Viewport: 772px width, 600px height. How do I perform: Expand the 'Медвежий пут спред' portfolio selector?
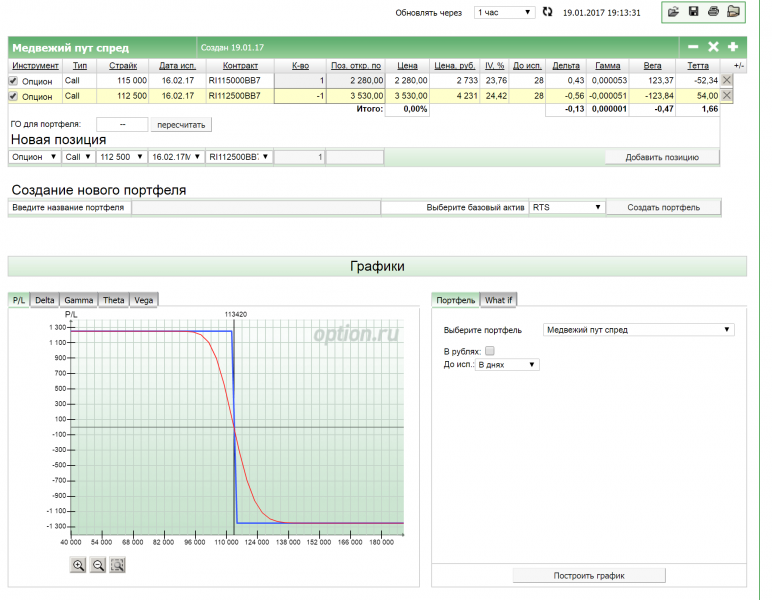pos(638,329)
